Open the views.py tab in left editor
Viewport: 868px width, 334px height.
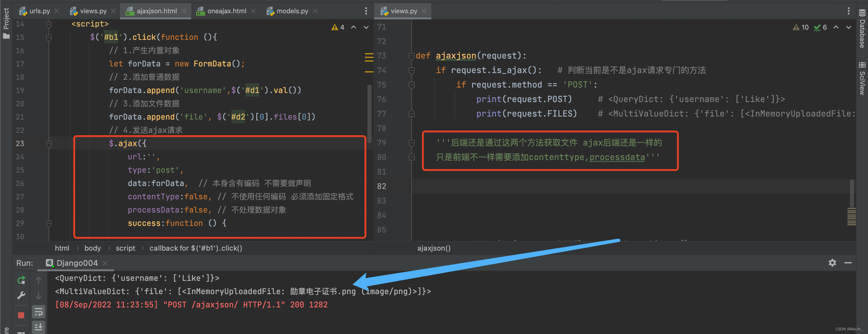point(89,11)
